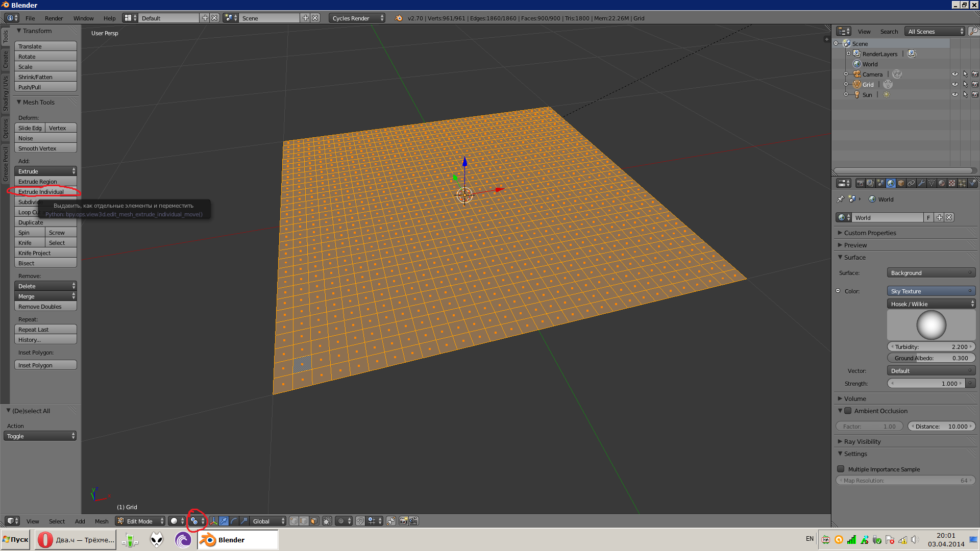The height and width of the screenshot is (551, 980).
Task: Expand the Ray Visibility panel
Action: click(862, 441)
